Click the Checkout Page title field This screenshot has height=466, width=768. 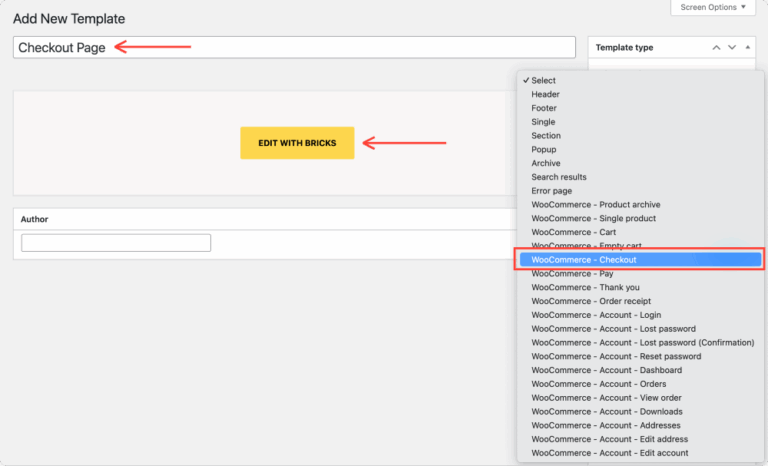click(x=294, y=48)
